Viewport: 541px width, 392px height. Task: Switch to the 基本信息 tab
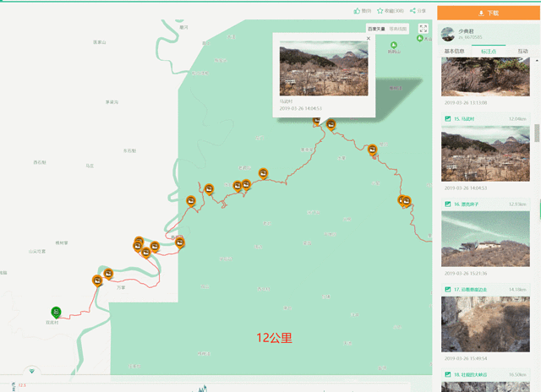[x=454, y=51]
